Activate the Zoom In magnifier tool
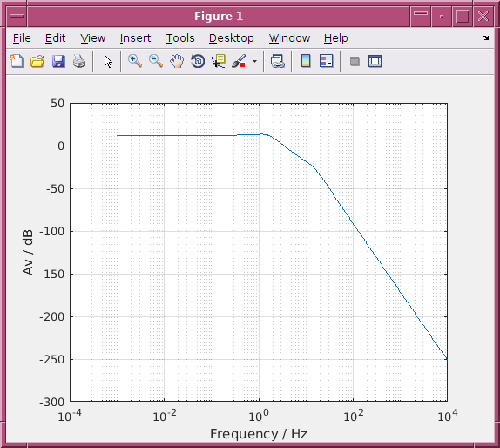This screenshot has width=500, height=448. click(135, 61)
